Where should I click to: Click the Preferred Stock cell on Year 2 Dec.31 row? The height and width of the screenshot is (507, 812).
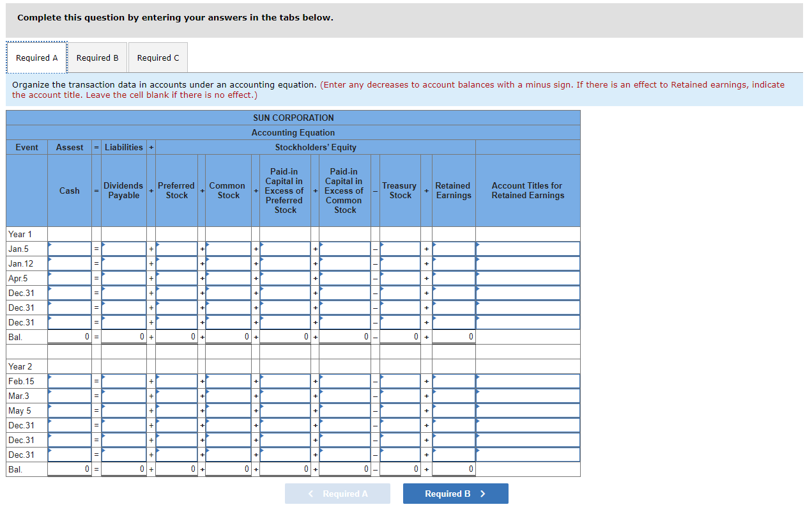(x=176, y=425)
